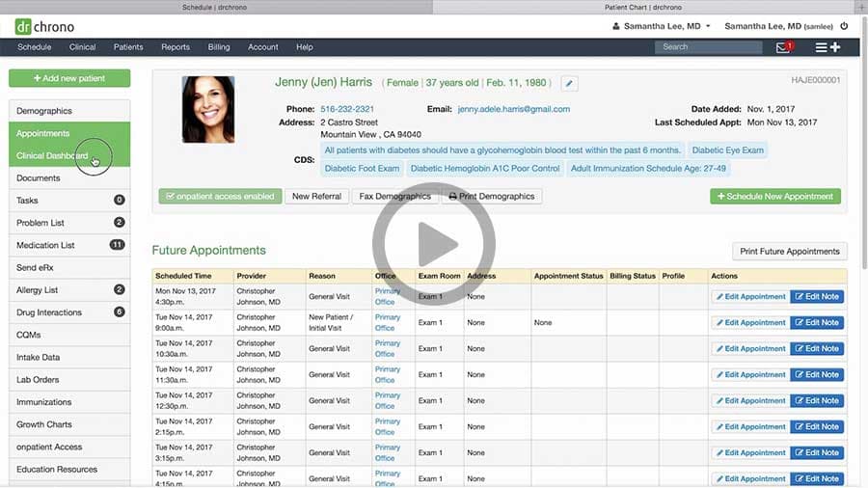Open Education Resources in sidebar
868x488 pixels.
69,469
